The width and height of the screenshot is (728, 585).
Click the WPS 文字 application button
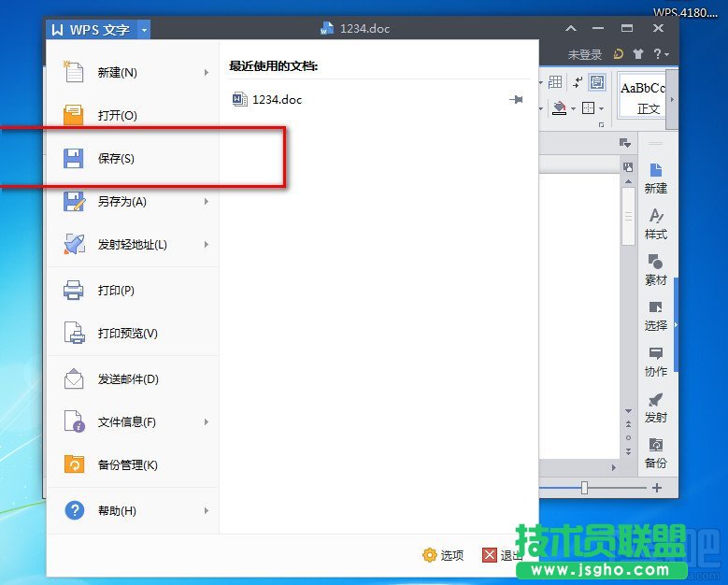coord(92,30)
